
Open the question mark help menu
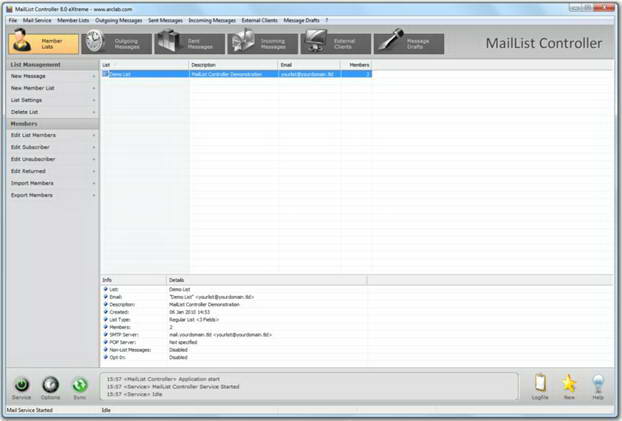coord(326,20)
